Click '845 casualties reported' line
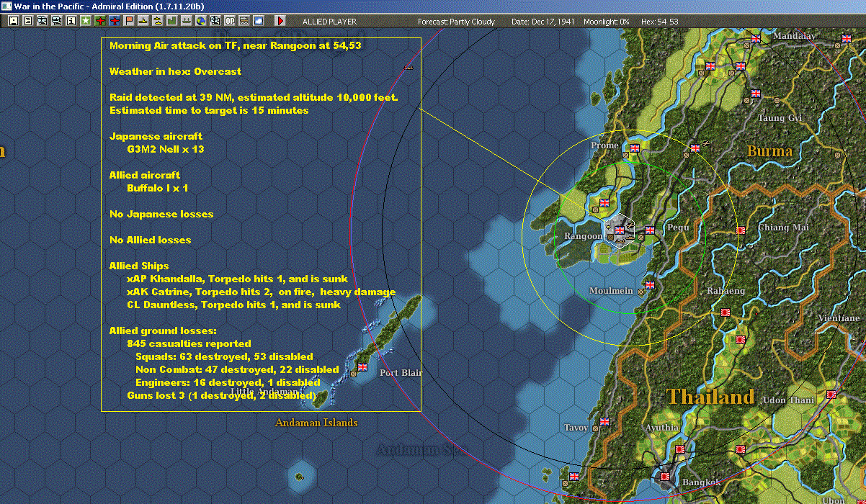The width and height of the screenshot is (866, 504). pos(189,343)
